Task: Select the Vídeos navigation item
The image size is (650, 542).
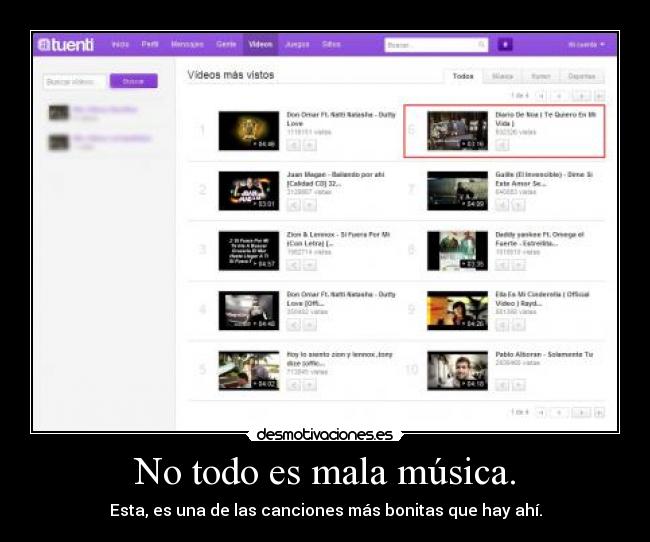Action: pyautogui.click(x=260, y=44)
